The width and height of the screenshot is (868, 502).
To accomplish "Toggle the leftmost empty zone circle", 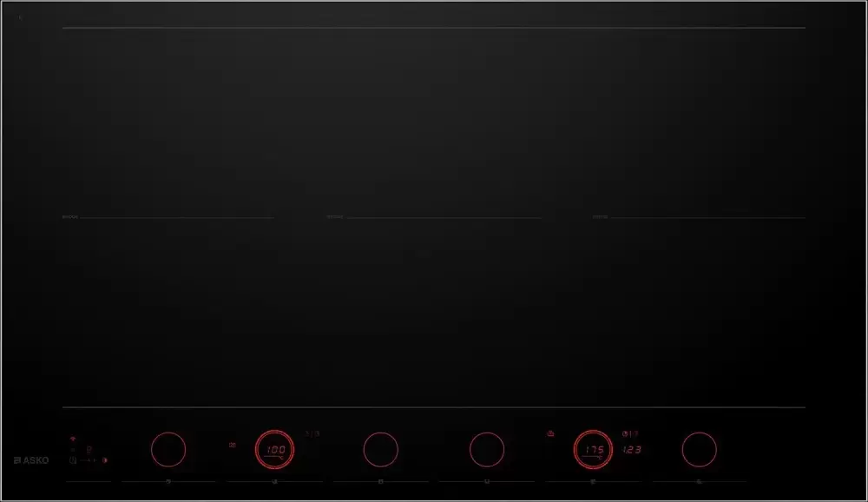I will tap(168, 449).
